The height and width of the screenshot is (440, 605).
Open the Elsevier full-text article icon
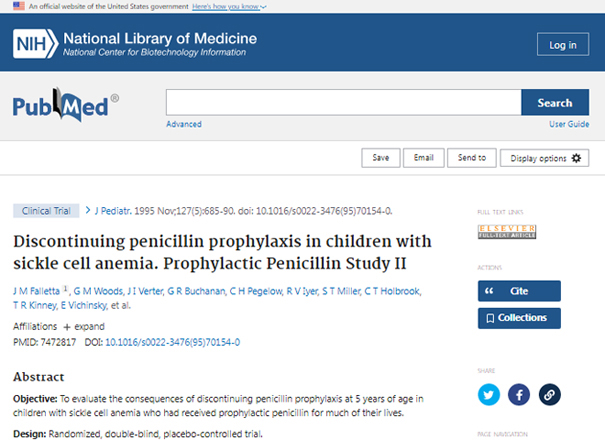tap(507, 232)
